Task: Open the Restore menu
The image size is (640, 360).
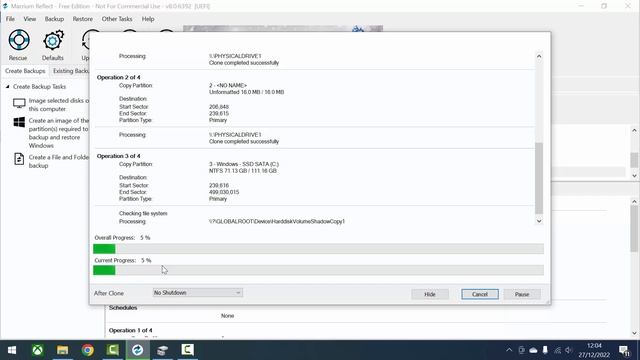Action: pos(82,19)
